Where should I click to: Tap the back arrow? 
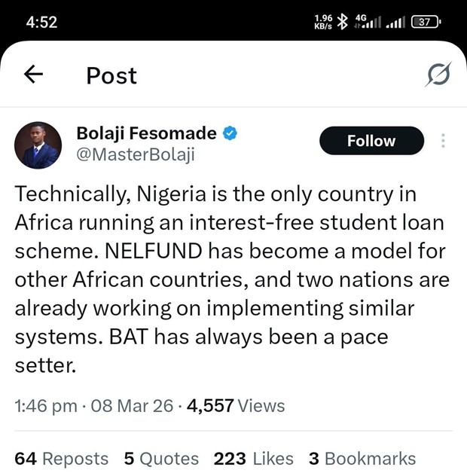coord(34,75)
